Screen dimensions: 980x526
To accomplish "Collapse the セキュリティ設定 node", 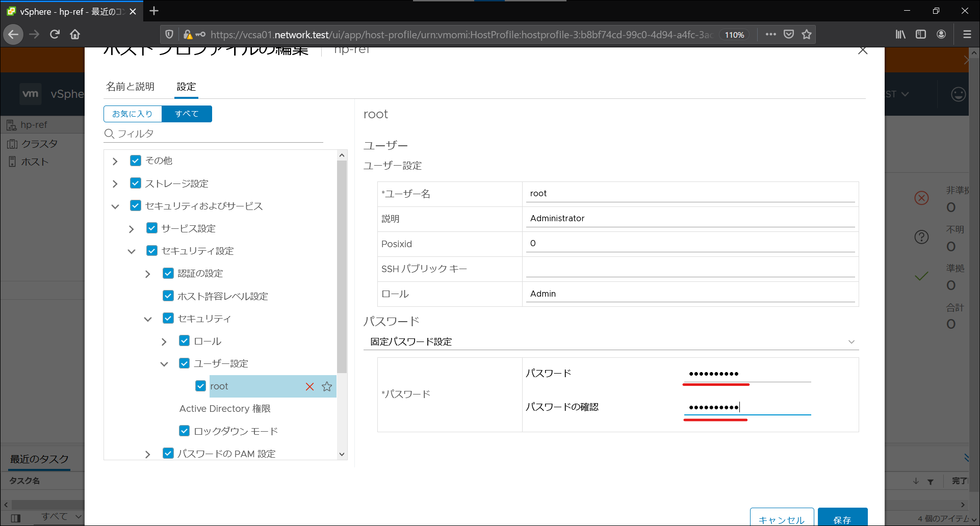I will 132,251.
